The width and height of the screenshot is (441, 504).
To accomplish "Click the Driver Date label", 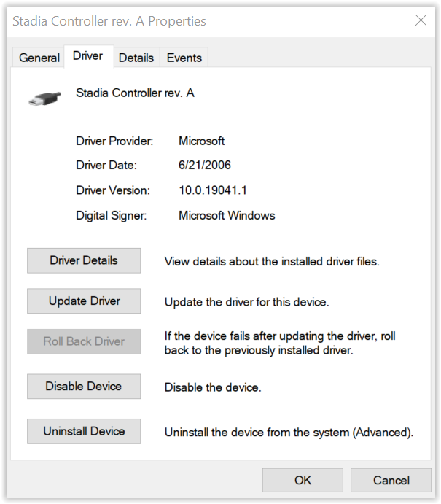I will 106,166.
